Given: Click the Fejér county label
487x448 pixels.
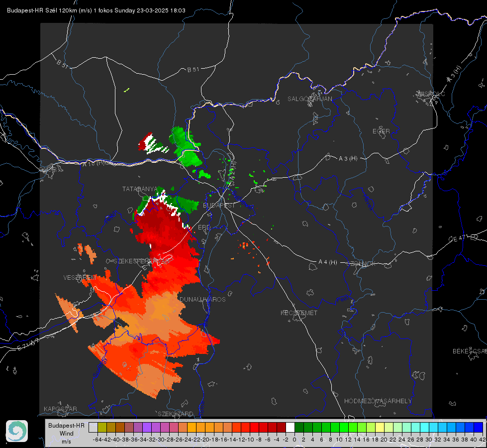Looking at the screenshot, I should click(x=109, y=218).
